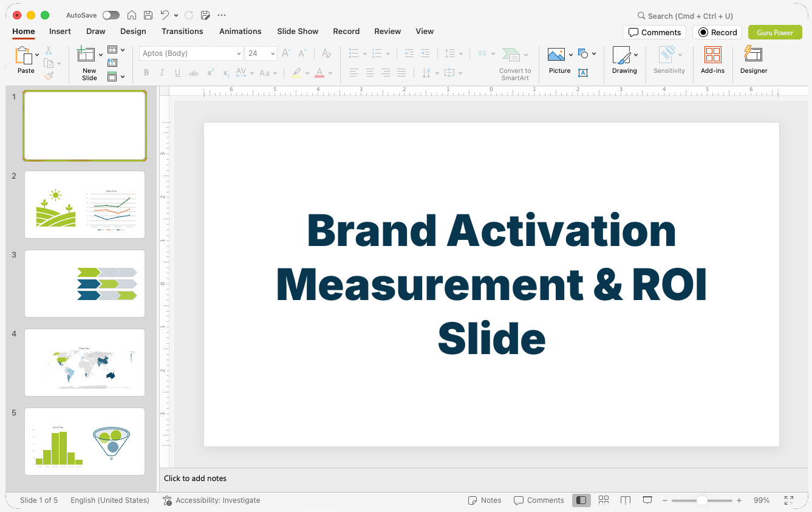This screenshot has width=812, height=512.
Task: Click the green Guru Power button
Action: (x=775, y=32)
